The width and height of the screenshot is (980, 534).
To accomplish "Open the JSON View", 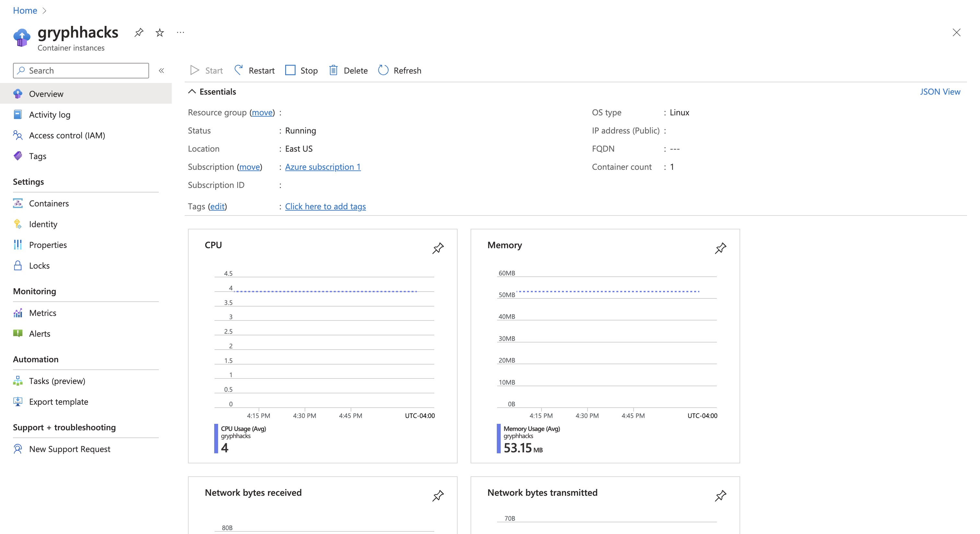I will tap(940, 92).
